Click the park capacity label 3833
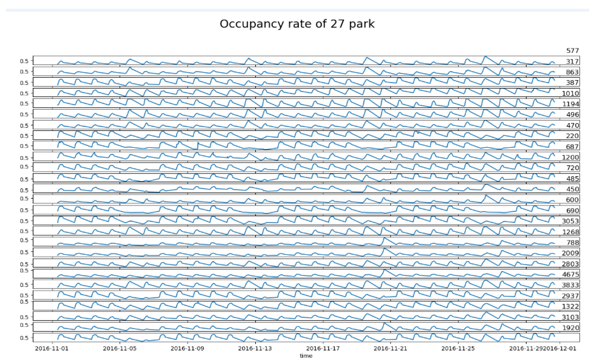Screen dimensions: 595x364 (x=570, y=285)
